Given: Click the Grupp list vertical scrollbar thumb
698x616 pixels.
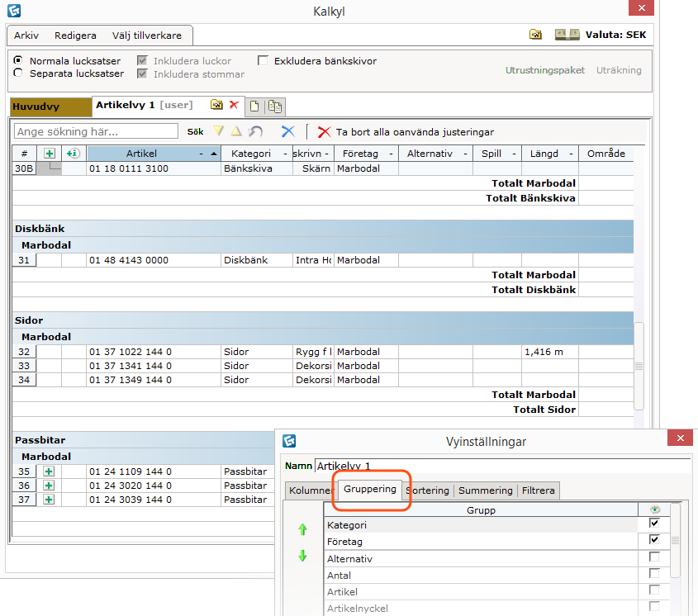Looking at the screenshot, I should 676,540.
